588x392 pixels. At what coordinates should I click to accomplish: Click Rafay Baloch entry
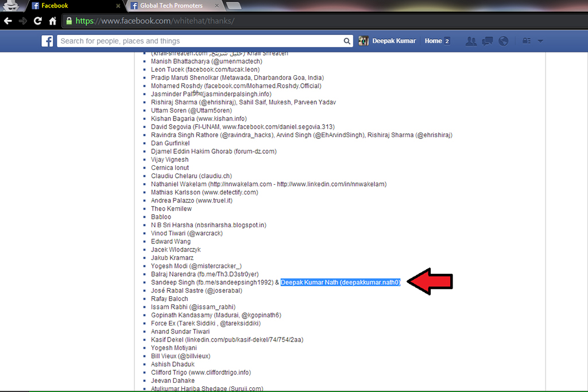[x=169, y=298]
